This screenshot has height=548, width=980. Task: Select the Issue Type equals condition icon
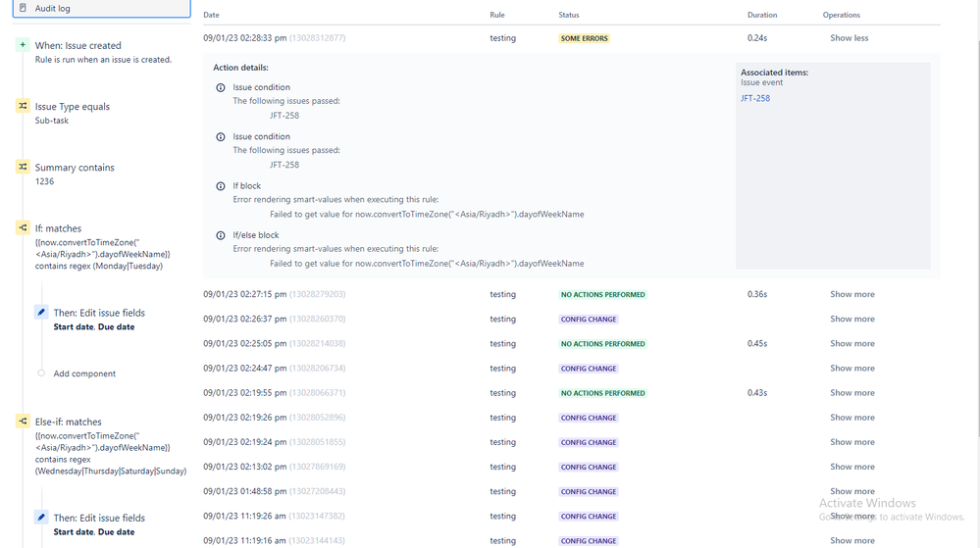[23, 106]
